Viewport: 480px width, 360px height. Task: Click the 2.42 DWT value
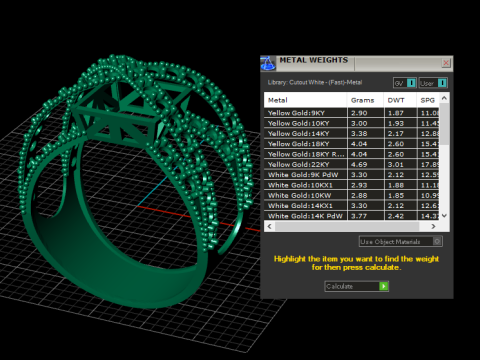tap(396, 216)
